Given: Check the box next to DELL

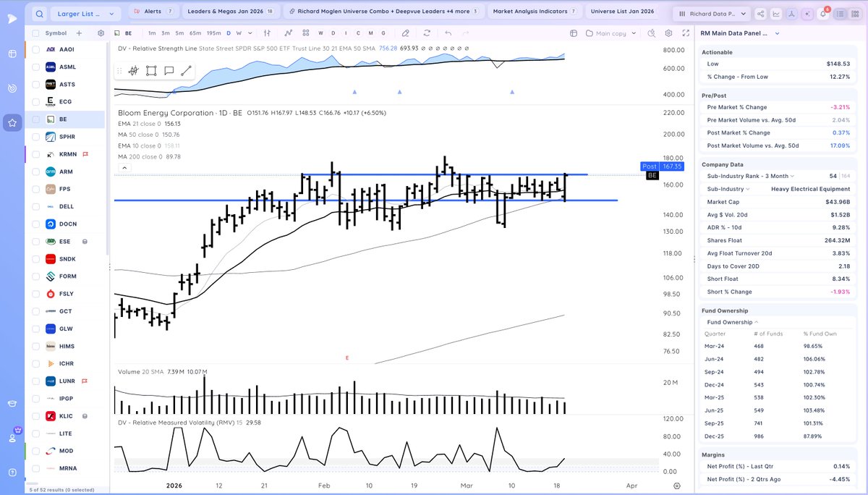Looking at the screenshot, I should pyautogui.click(x=36, y=206).
